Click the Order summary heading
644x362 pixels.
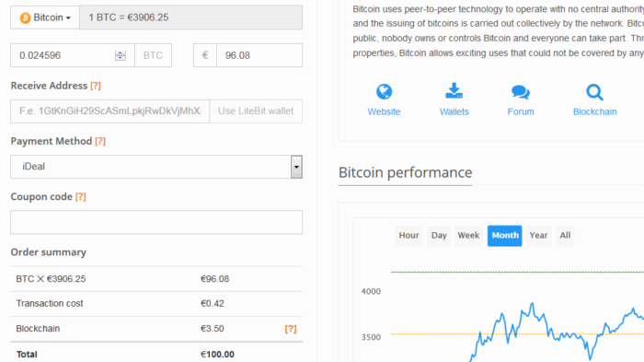coord(49,252)
